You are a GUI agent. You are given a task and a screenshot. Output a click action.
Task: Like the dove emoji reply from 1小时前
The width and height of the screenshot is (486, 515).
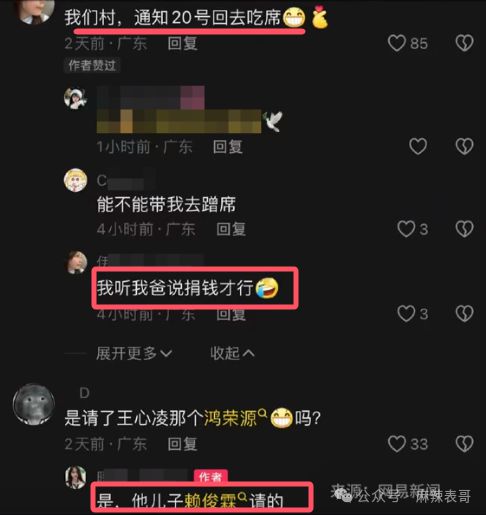(418, 146)
